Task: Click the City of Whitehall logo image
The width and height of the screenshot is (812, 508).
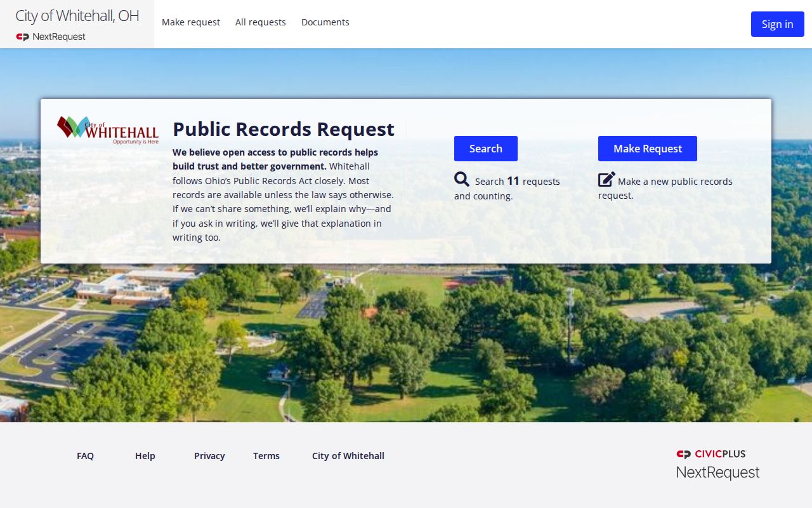Action: [x=108, y=130]
